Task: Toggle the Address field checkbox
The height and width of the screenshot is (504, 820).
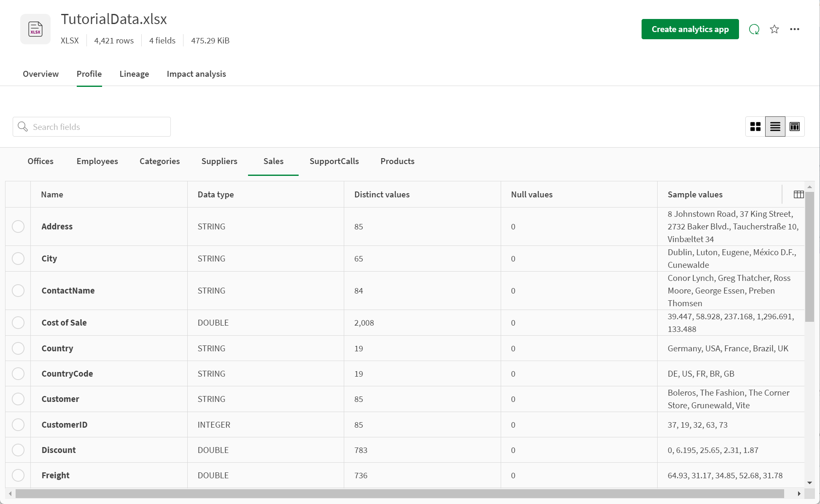Action: point(19,226)
